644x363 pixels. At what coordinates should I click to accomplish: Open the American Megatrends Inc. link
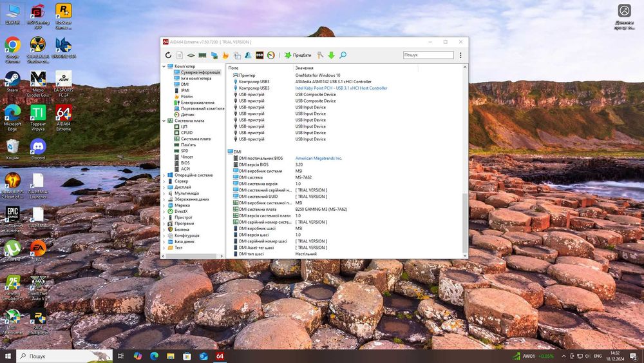[x=319, y=158]
